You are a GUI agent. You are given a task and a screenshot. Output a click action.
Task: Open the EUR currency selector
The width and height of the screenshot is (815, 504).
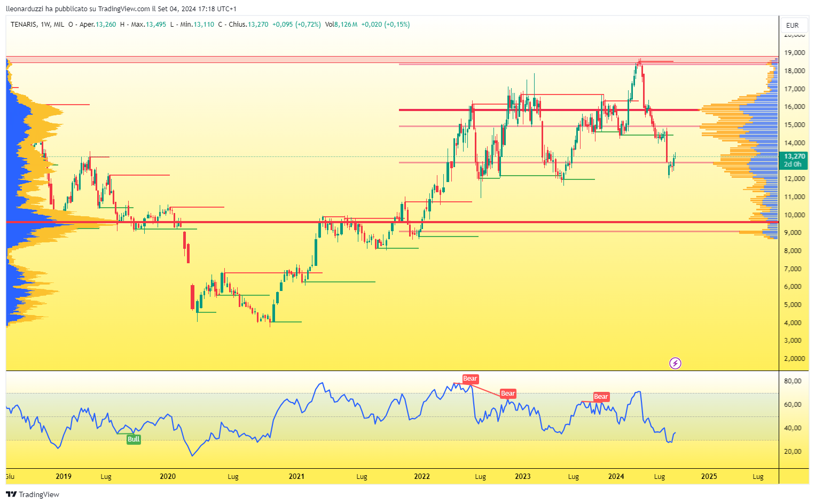pyautogui.click(x=793, y=25)
